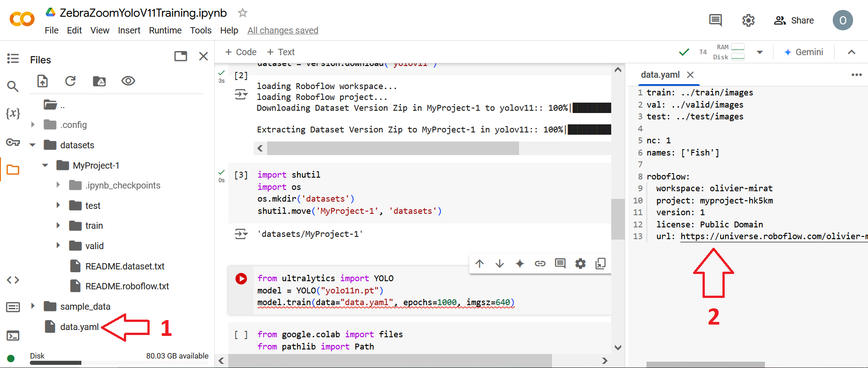Run the YOLO training cell

[241, 278]
